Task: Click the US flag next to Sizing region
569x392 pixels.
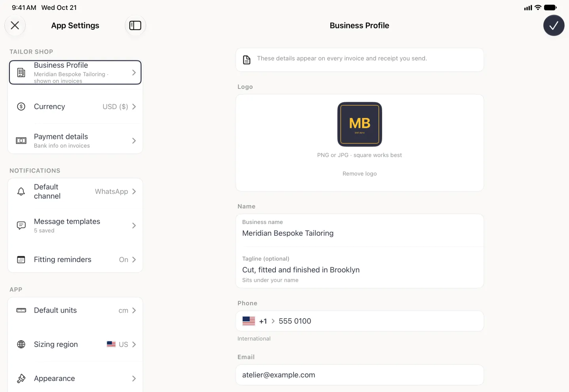Action: click(111, 344)
